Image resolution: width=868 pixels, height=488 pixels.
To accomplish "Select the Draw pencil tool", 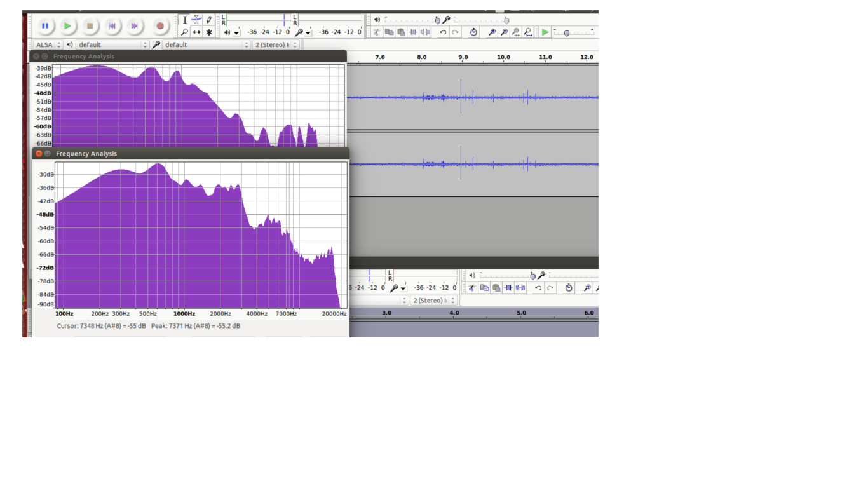I will click(208, 20).
